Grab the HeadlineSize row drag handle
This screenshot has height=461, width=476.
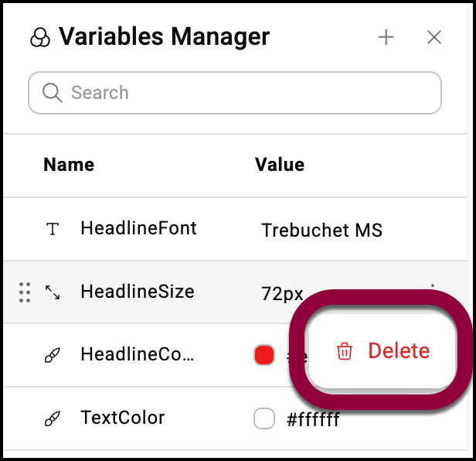click(25, 292)
